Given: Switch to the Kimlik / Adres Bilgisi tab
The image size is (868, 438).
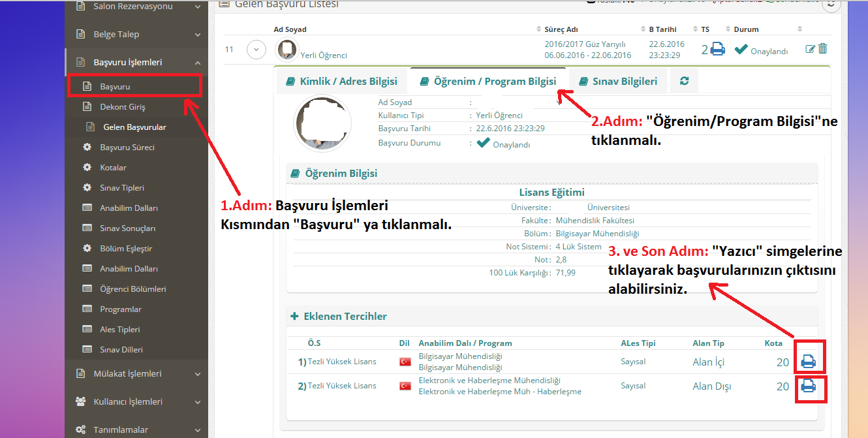Looking at the screenshot, I should (x=341, y=82).
